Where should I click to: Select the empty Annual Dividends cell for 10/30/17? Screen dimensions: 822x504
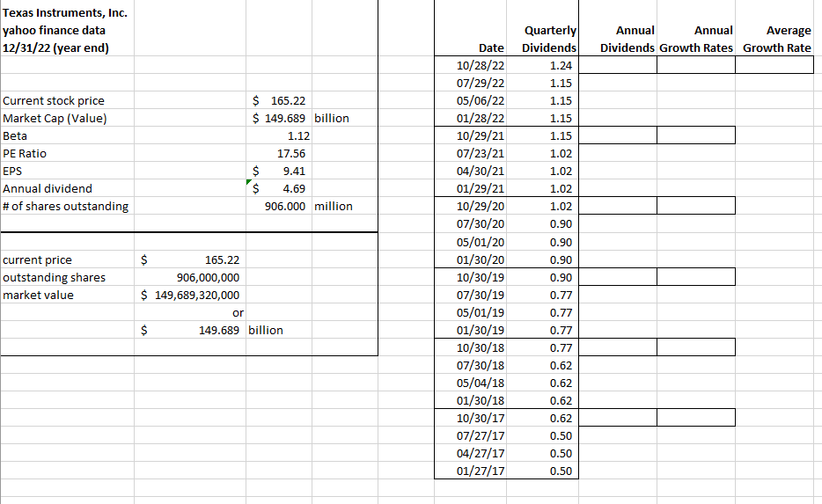pyautogui.click(x=618, y=418)
